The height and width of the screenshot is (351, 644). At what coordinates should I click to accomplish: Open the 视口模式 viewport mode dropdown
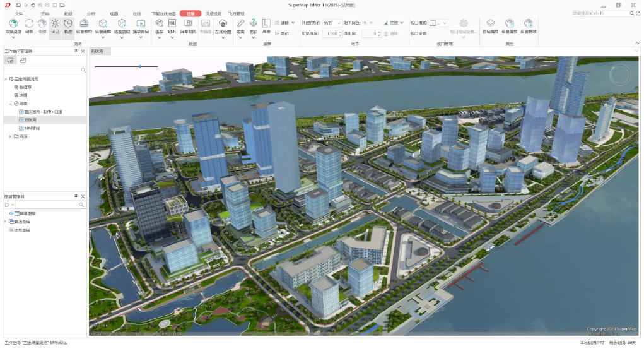click(438, 23)
